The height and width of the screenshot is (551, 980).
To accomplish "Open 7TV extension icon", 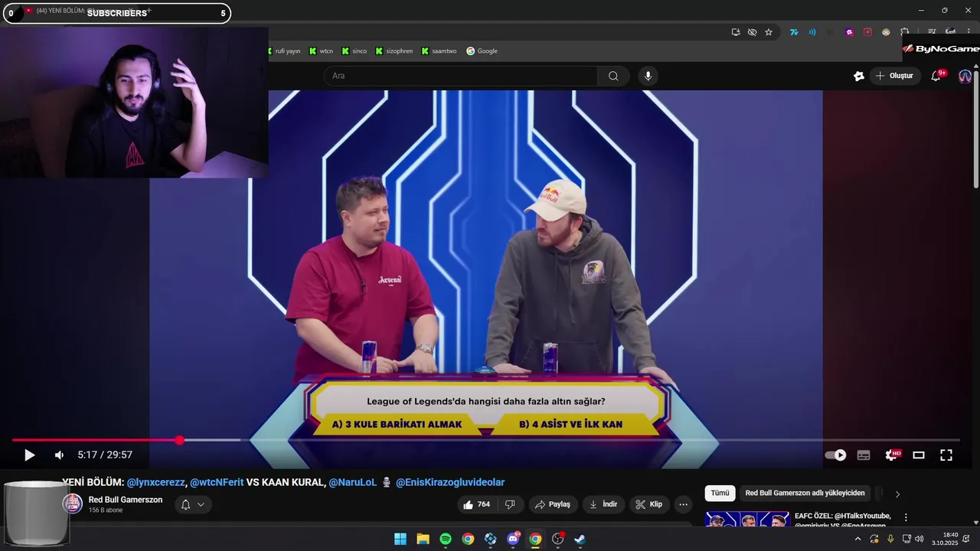I will tap(794, 32).
